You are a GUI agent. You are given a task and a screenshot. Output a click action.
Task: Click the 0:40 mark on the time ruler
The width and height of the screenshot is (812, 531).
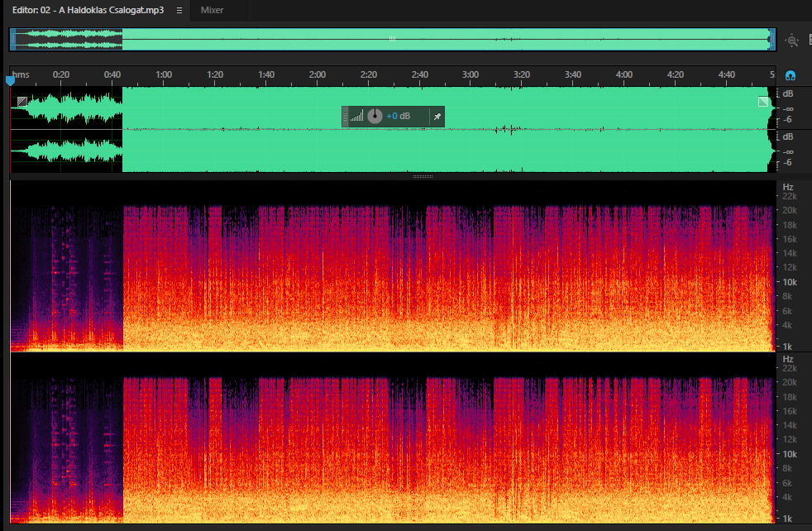pyautogui.click(x=112, y=74)
